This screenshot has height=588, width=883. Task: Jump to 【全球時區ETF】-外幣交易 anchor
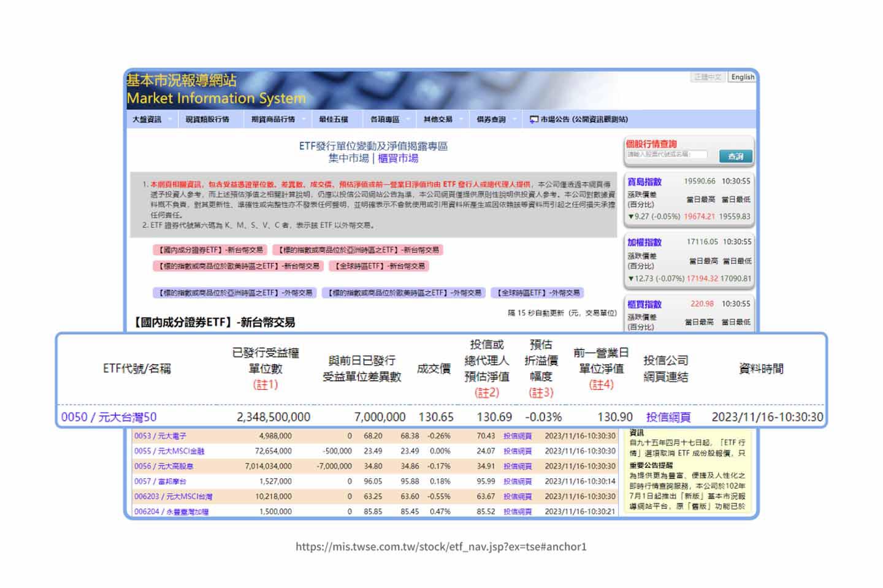click(x=537, y=293)
